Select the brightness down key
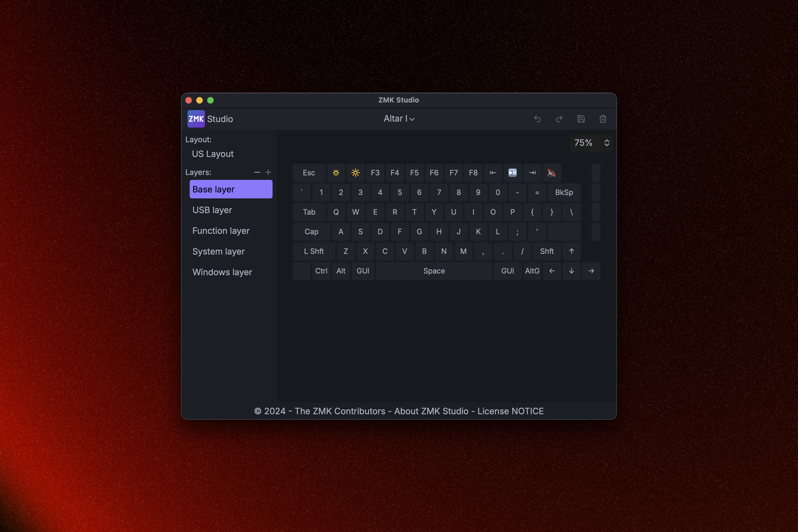 [336, 173]
